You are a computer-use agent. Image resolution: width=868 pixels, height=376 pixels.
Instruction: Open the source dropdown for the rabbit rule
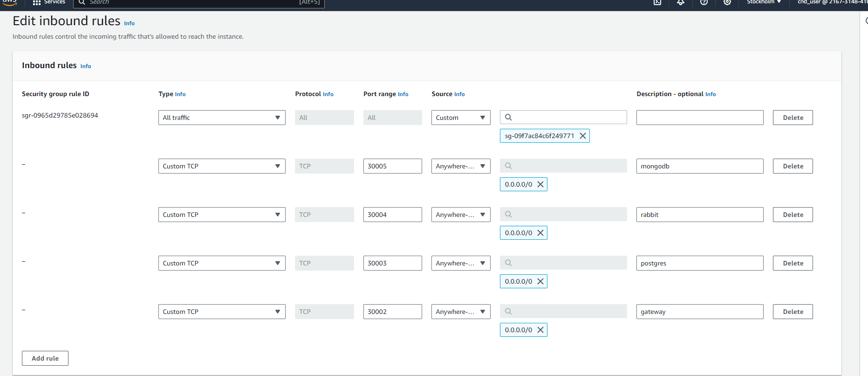[x=460, y=215]
